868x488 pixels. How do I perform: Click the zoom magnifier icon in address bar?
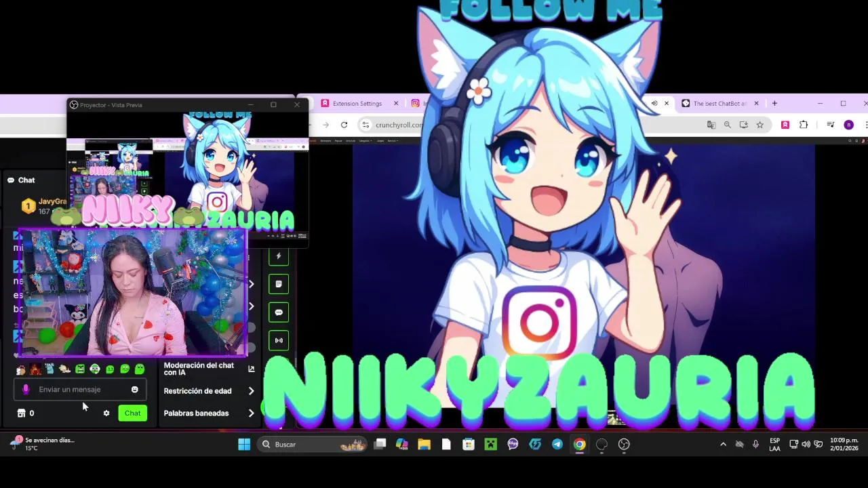click(x=727, y=125)
